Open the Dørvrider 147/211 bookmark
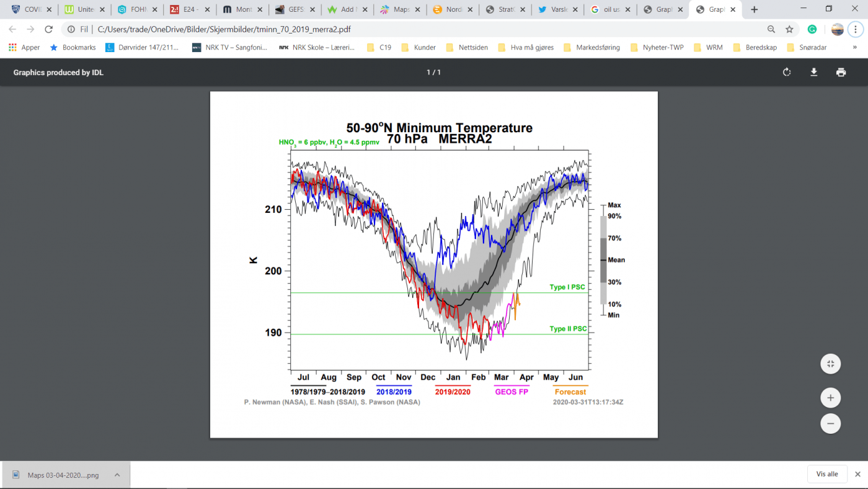Screen dimensions: 868x489 143,47
